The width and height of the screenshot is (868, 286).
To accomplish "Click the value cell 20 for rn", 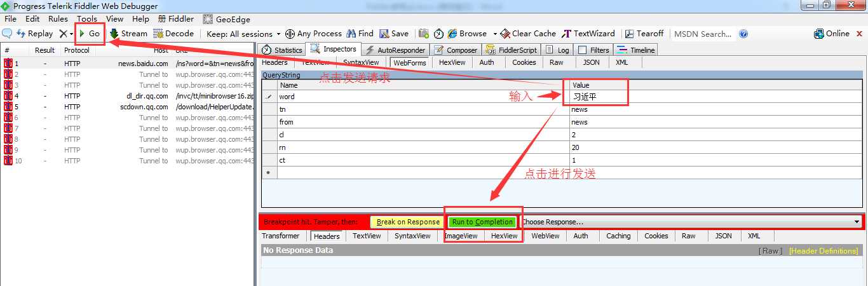I will click(x=715, y=147).
